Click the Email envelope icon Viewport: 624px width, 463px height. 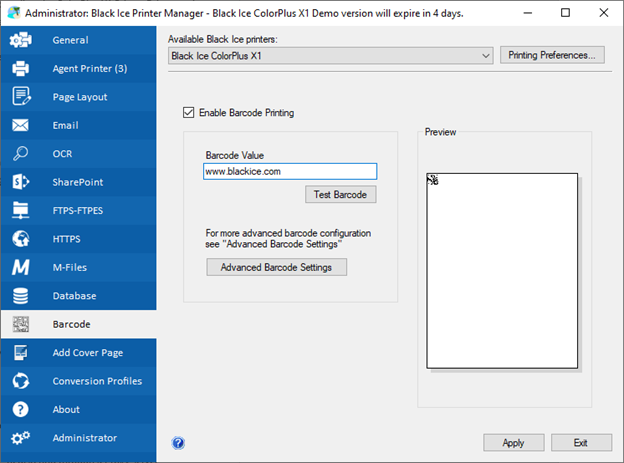point(20,125)
